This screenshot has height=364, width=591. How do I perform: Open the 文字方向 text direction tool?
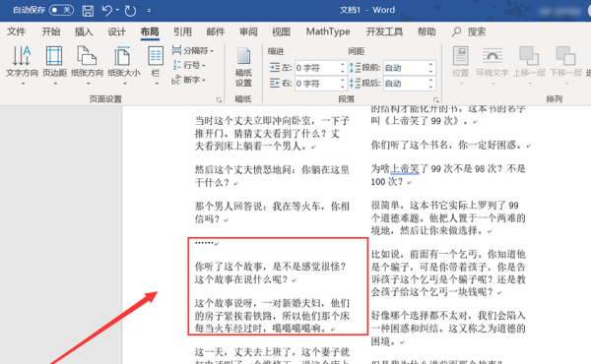[22, 65]
